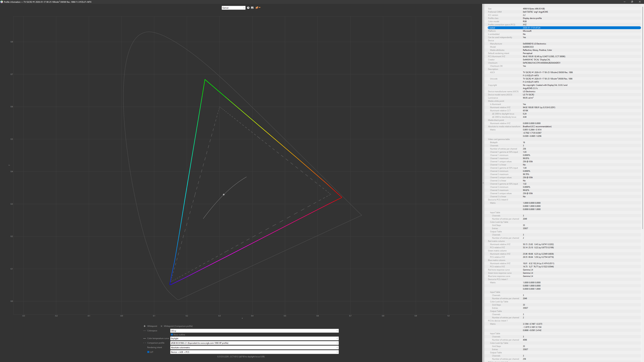Open the Absolute colorimetric rendering intent dropdown
The image size is (644, 362).
tap(254, 348)
